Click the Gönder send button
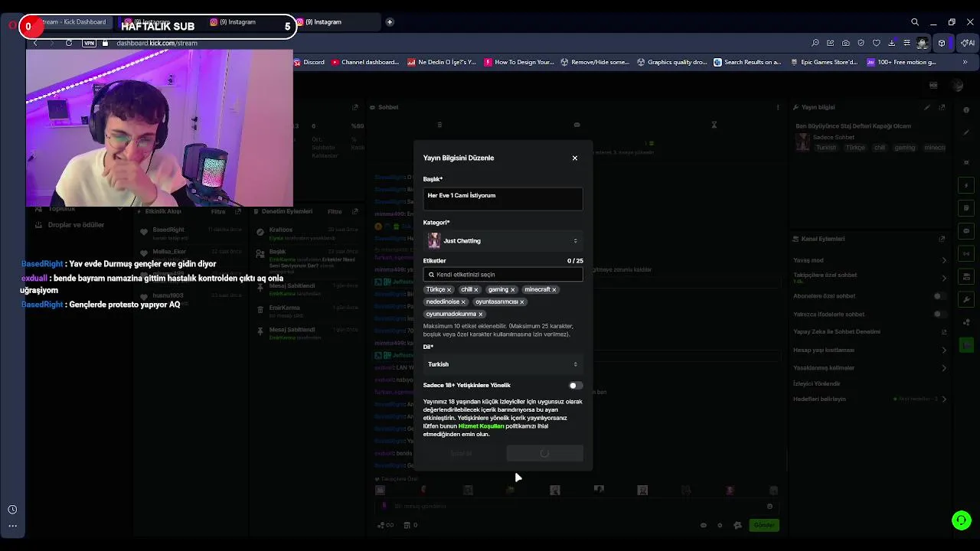 point(764,525)
